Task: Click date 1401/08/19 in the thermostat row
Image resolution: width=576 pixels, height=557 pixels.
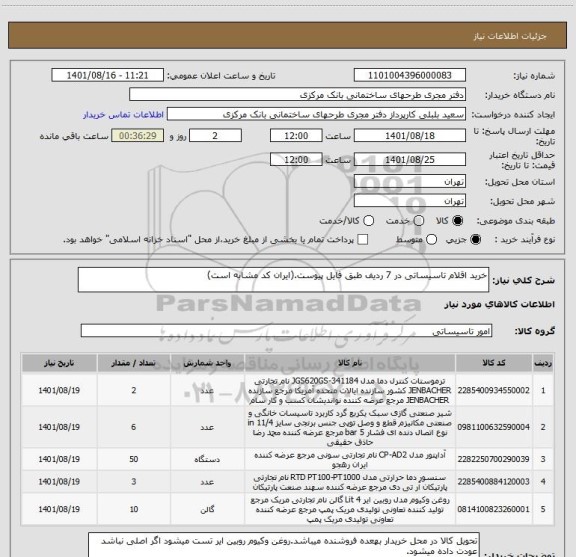Action: click(x=59, y=390)
